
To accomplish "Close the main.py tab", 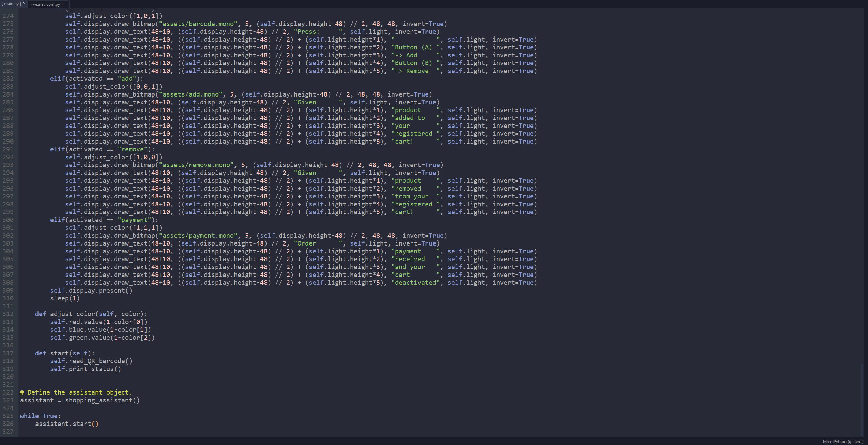I will (x=24, y=3).
